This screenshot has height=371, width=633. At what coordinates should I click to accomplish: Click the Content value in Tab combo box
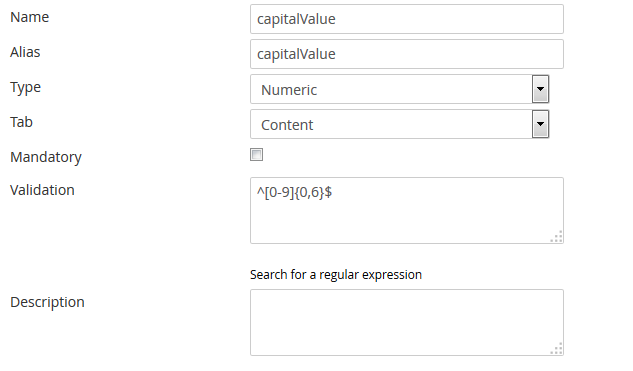click(287, 125)
